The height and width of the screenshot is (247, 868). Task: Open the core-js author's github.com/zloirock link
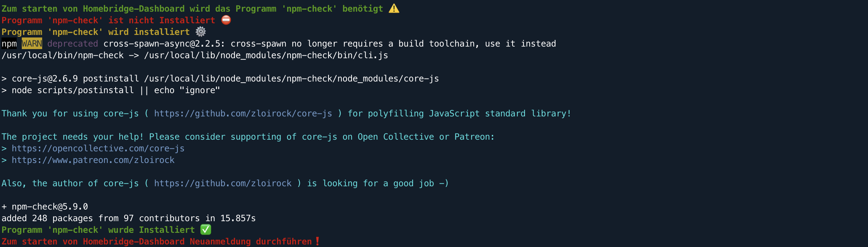click(x=222, y=183)
